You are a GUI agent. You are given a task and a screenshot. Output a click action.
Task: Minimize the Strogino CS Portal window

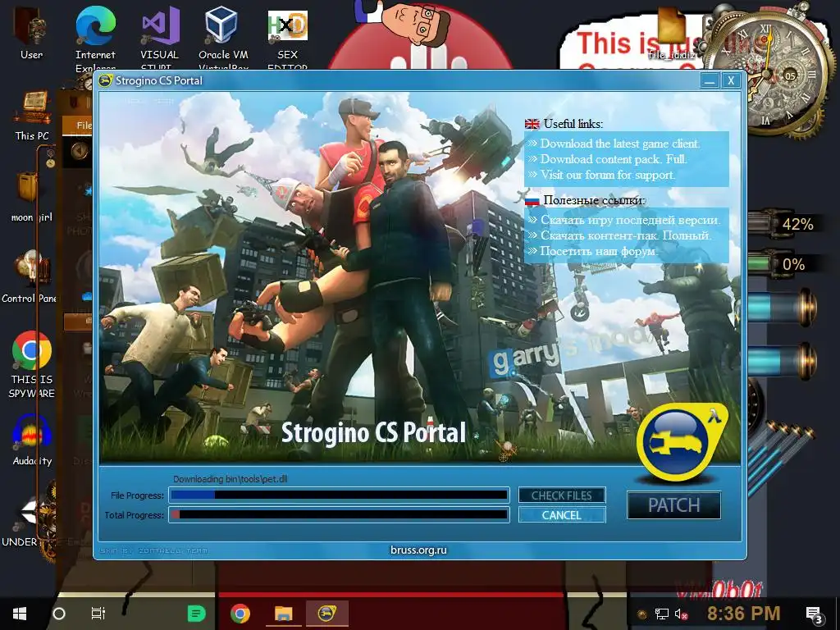pos(710,81)
